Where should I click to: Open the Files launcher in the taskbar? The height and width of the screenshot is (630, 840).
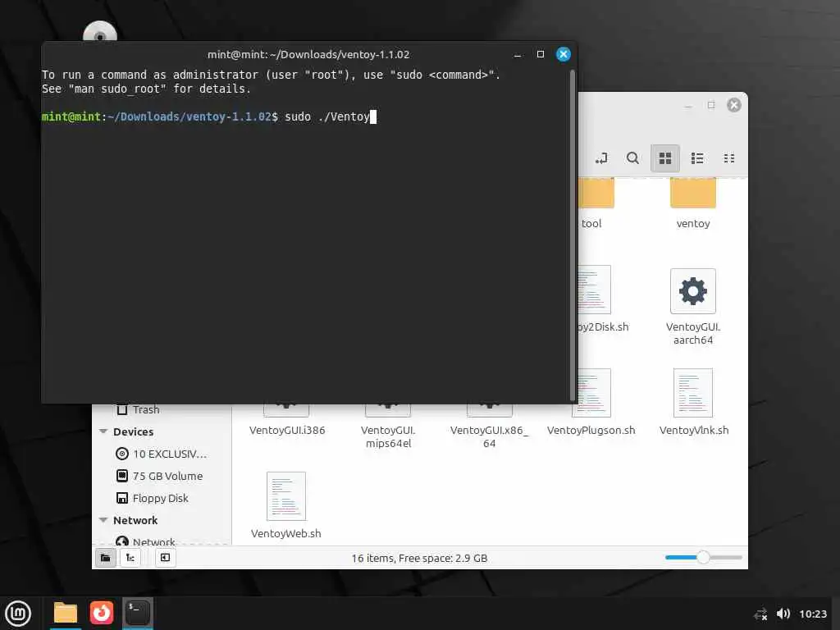coord(66,613)
